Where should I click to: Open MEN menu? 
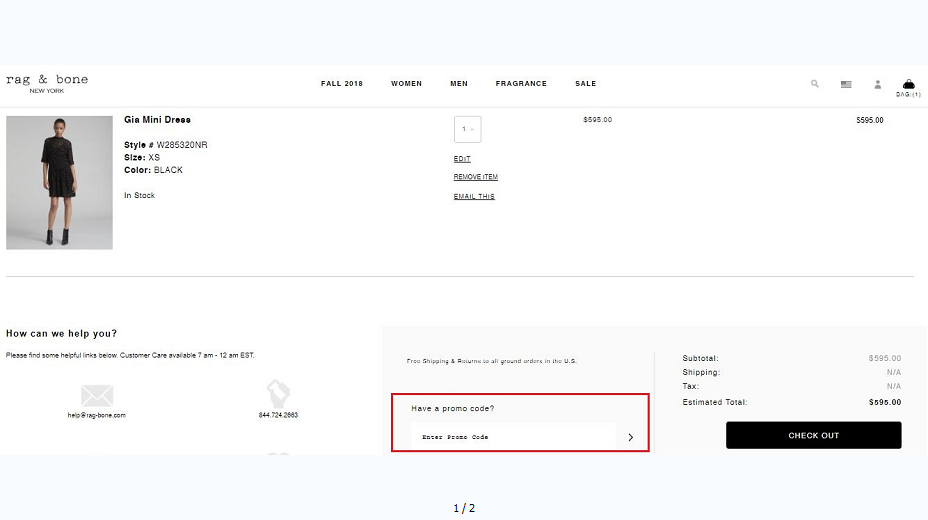tap(459, 83)
